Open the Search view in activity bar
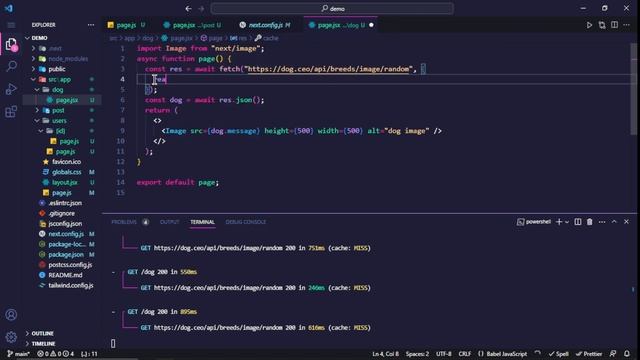The height and width of the screenshot is (360, 640). pyautogui.click(x=11, y=66)
